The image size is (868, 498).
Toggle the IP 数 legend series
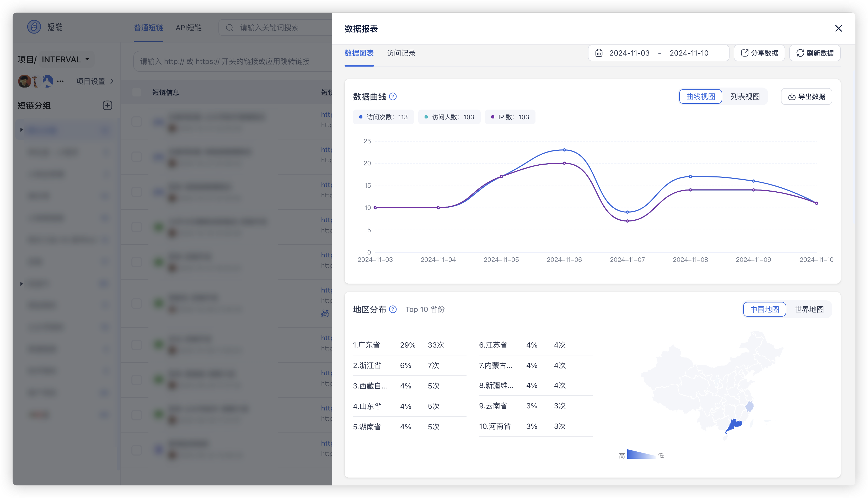pos(510,117)
